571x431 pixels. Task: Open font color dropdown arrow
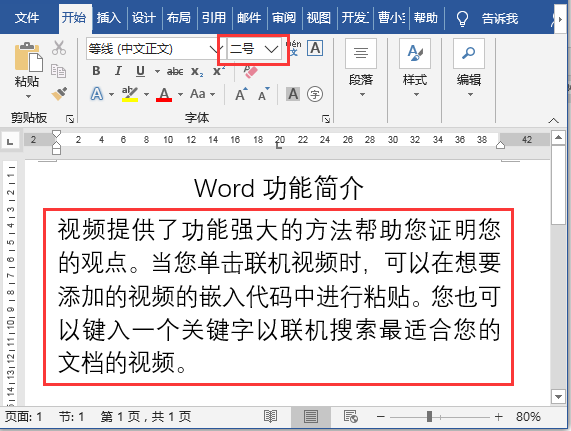pyautogui.click(x=180, y=95)
